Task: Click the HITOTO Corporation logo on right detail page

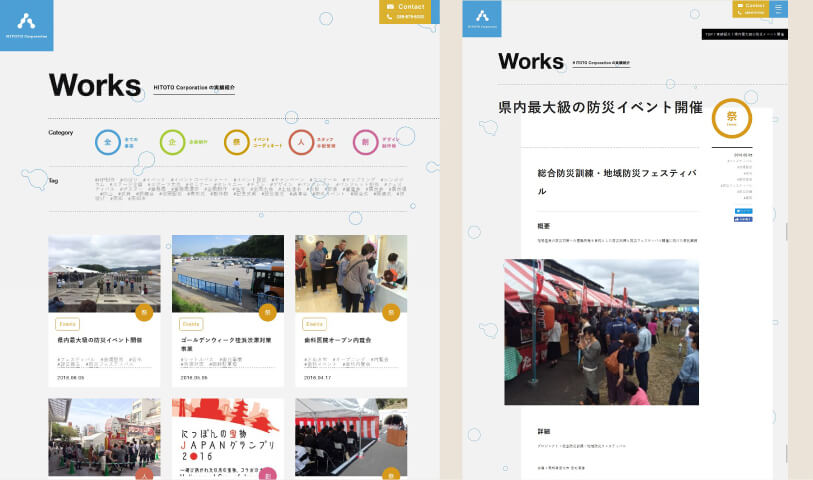Action: 482,19
